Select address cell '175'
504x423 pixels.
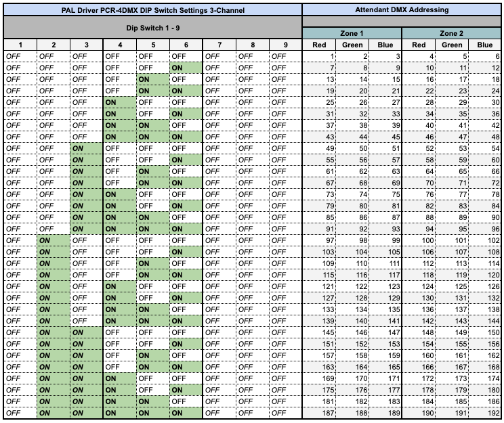tap(319, 390)
